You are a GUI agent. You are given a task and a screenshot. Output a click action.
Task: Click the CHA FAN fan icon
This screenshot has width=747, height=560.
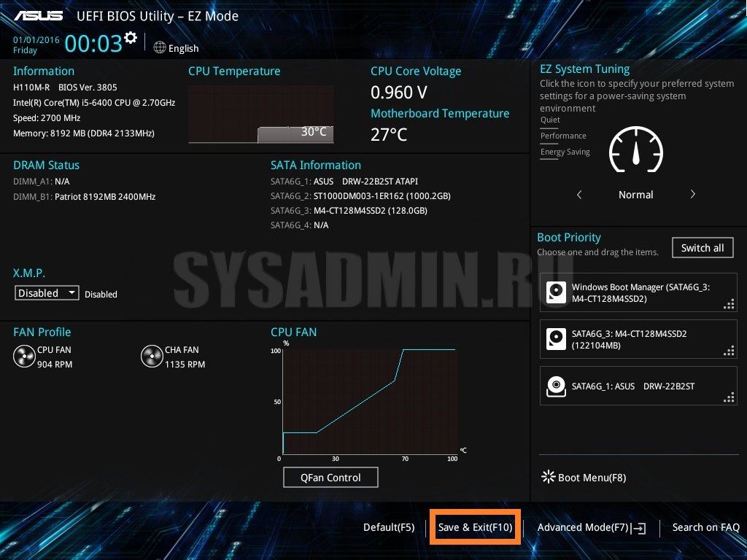pos(152,356)
